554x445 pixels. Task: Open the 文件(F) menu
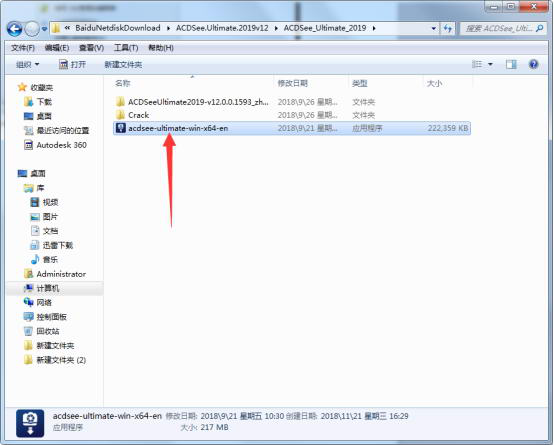pos(23,48)
